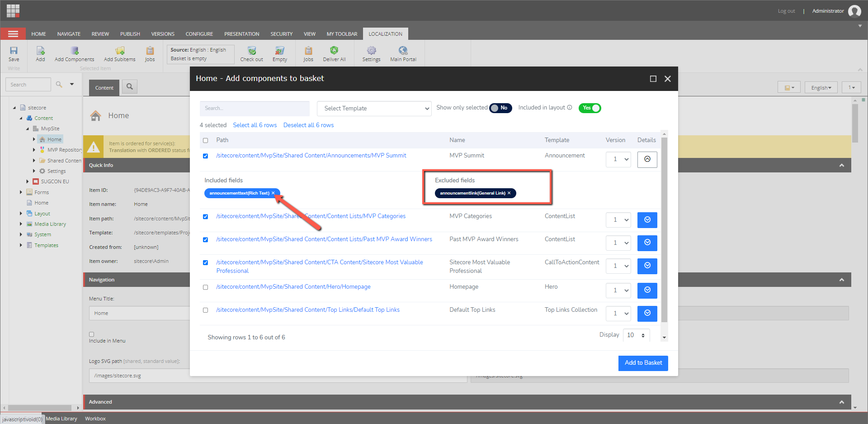The image size is (868, 424).
Task: Expand details for Past MVP Award Winners
Action: click(647, 243)
